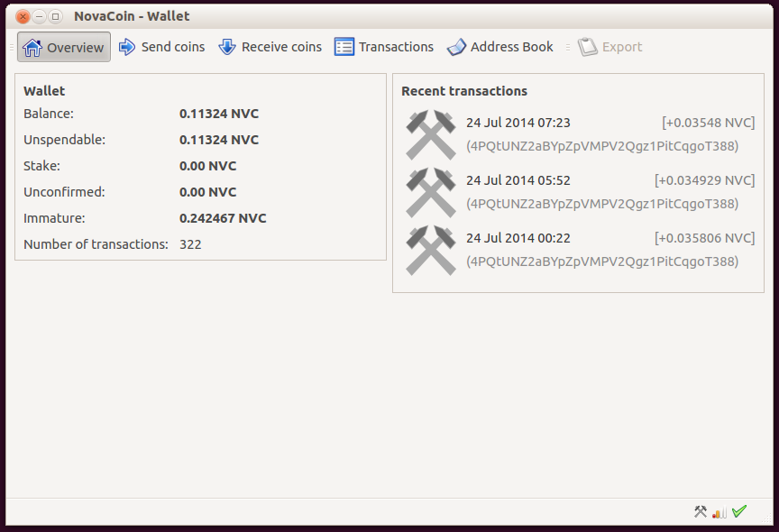Screen dimensions: 779x532
Task: Click the Stake label
Action: pyautogui.click(x=41, y=166)
